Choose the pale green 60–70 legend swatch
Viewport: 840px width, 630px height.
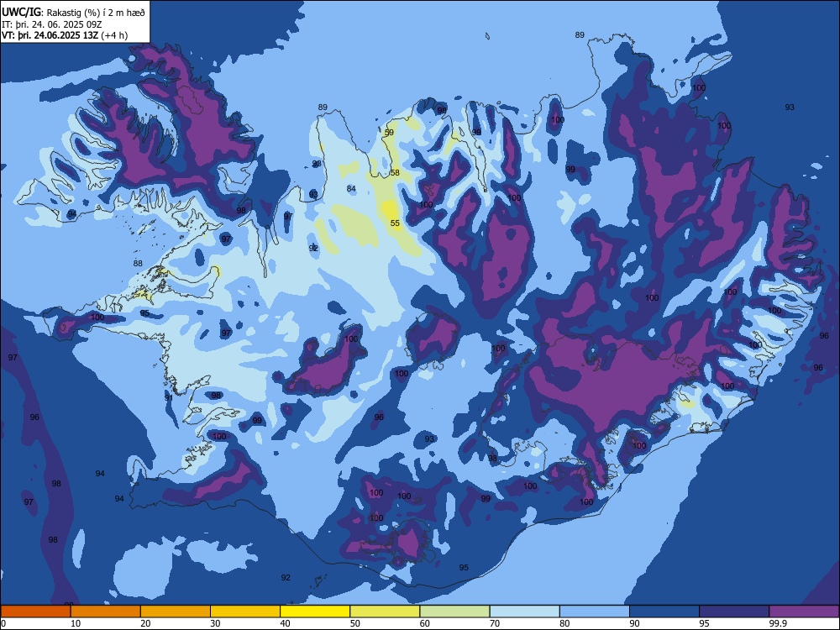coord(454,612)
